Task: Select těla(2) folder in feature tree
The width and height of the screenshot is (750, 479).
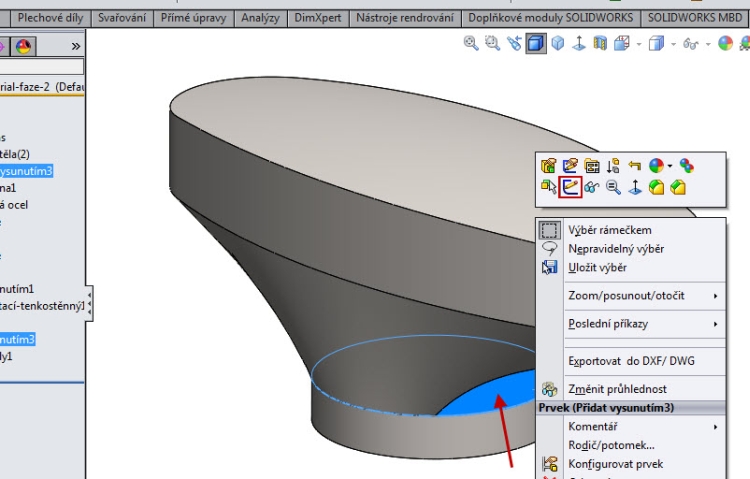Action: [x=15, y=154]
